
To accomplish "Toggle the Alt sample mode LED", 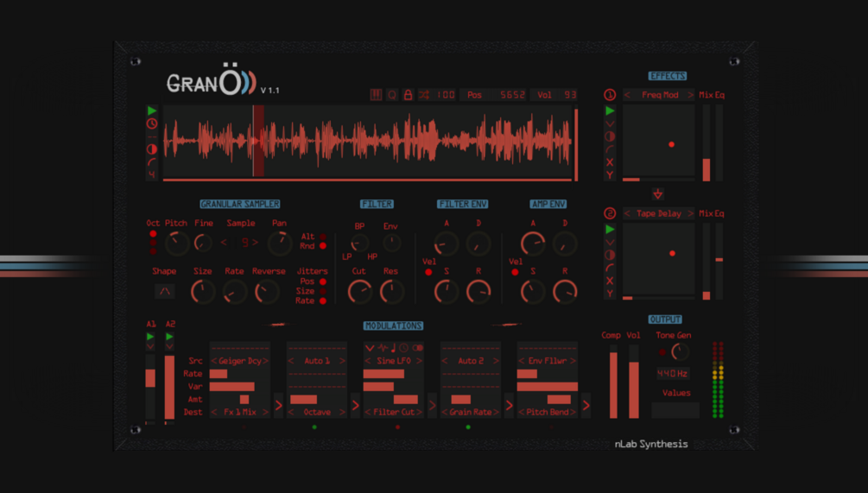I will point(323,237).
